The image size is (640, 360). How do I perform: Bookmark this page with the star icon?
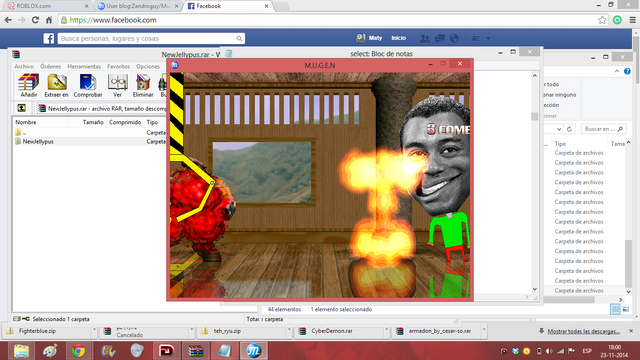(602, 20)
